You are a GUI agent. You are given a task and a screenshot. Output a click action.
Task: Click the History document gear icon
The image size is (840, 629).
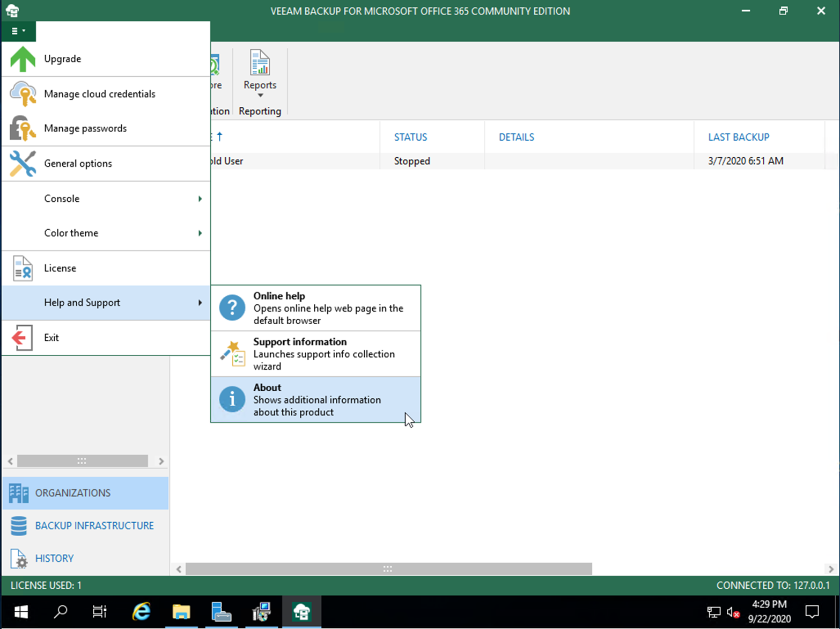[x=19, y=559]
